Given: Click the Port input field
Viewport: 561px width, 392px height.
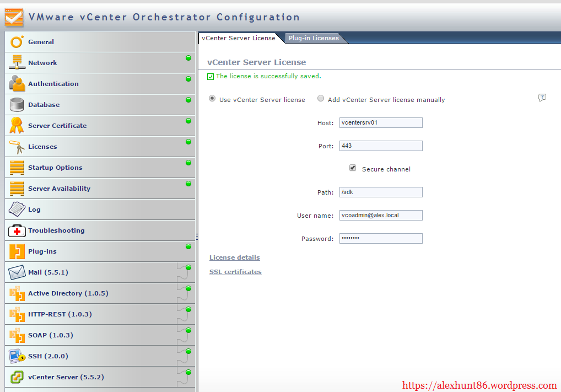Looking at the screenshot, I should click(381, 146).
